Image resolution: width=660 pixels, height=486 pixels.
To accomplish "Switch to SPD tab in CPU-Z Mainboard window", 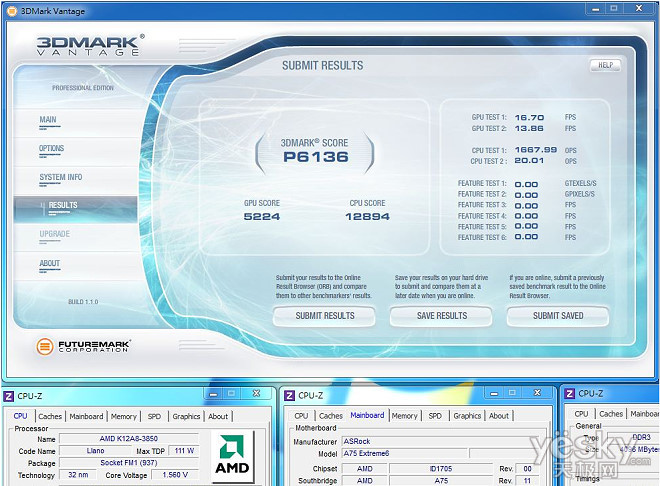I will pos(435,416).
